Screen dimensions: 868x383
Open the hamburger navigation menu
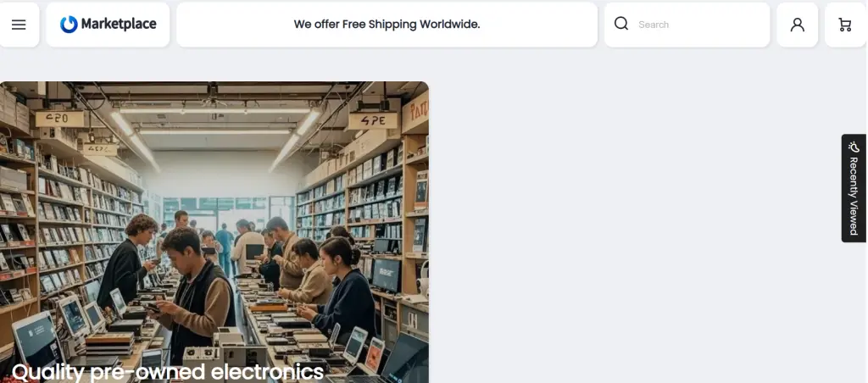(19, 25)
